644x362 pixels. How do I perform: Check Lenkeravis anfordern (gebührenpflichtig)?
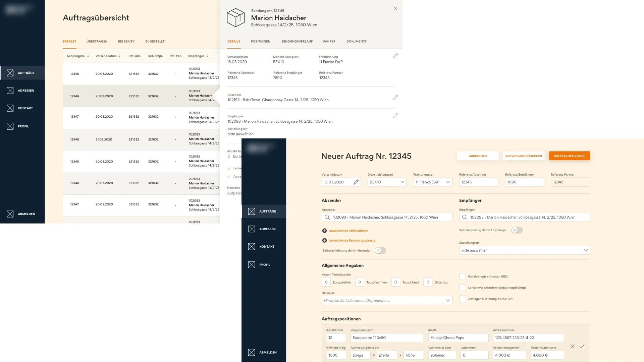tap(462, 288)
